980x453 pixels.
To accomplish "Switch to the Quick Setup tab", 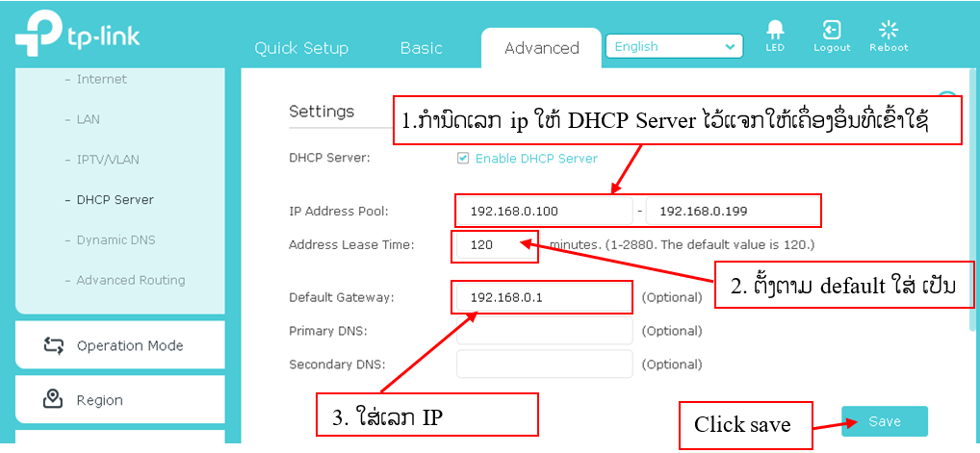I will (301, 48).
